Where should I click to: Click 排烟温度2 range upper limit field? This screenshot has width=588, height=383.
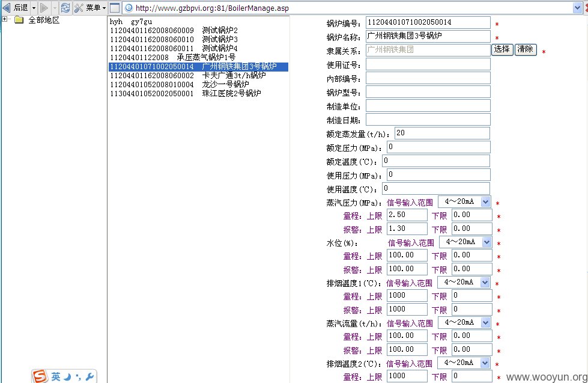(407, 376)
